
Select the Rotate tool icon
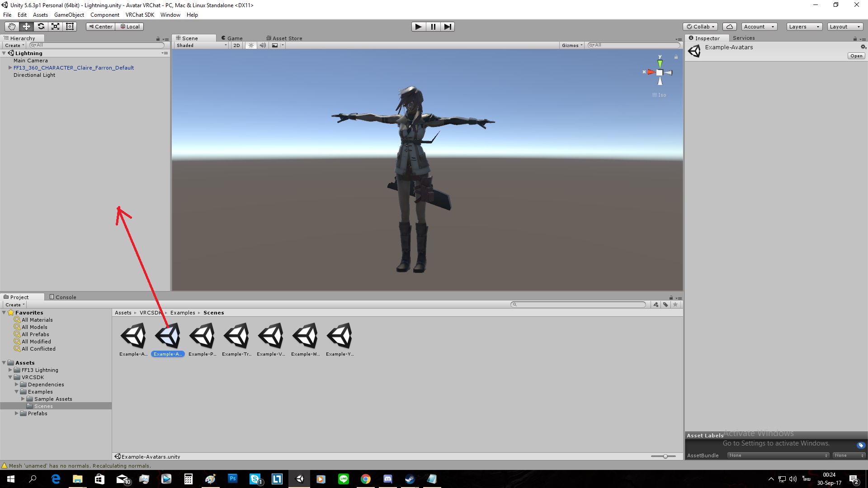click(x=41, y=27)
